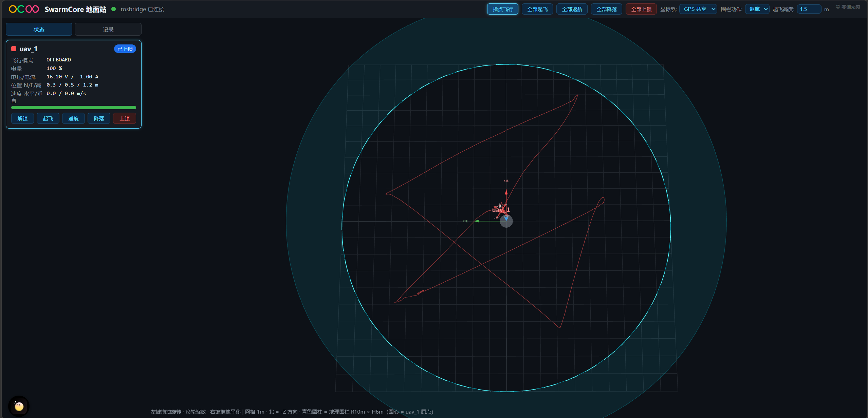
Task: Click uav_1's 解锁 unlock button
Action: 22,118
